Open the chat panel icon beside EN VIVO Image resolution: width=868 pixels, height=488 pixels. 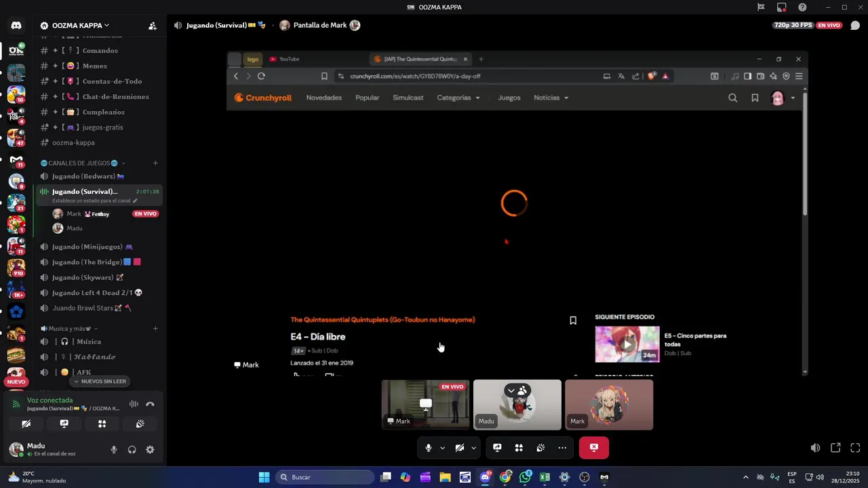point(855,26)
